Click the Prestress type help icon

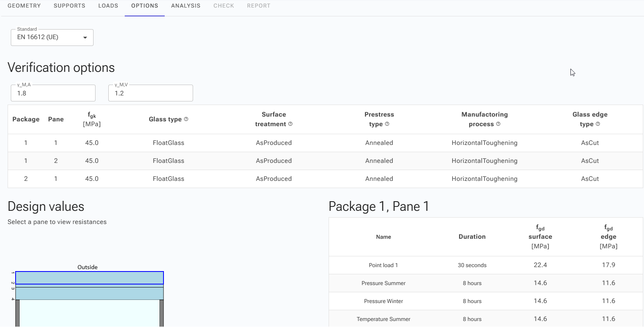(x=387, y=124)
